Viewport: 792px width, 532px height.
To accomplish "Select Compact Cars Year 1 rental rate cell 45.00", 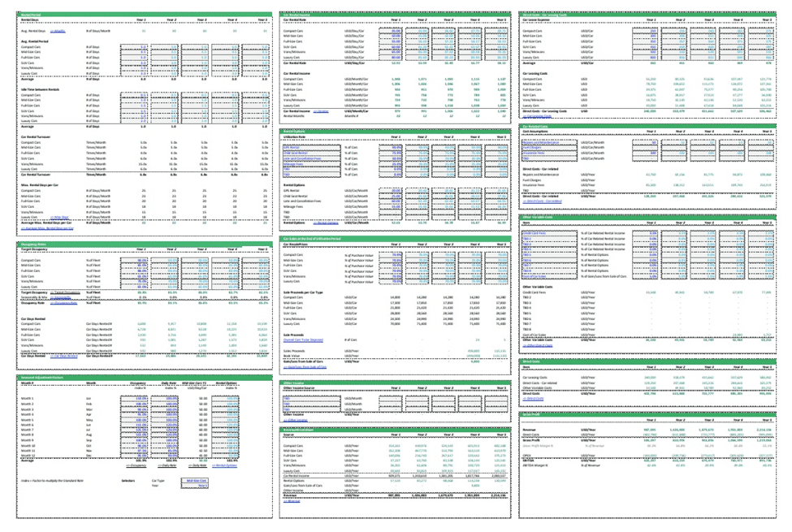I will point(391,31).
